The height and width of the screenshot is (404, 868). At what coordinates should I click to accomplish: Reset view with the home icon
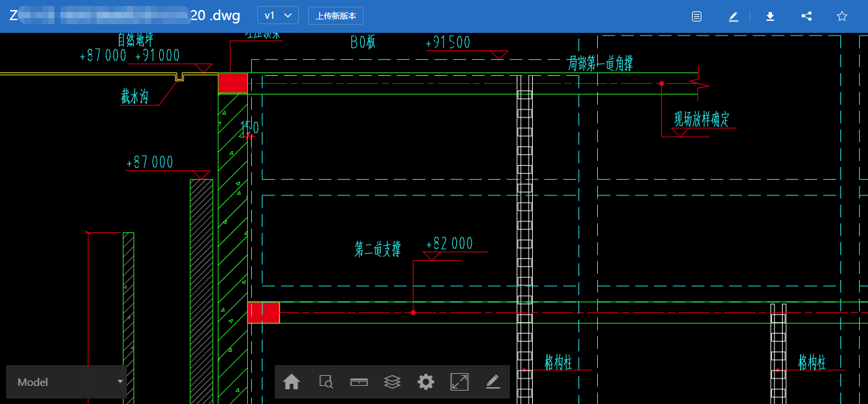292,382
